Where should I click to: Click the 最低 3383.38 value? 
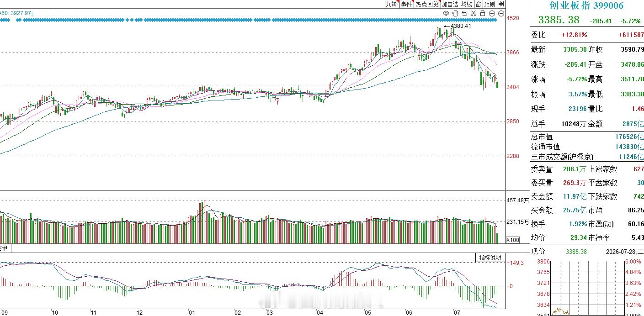click(x=632, y=94)
